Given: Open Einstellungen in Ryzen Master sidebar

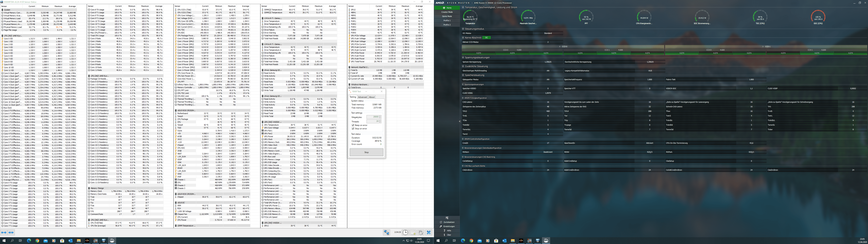Looking at the screenshot, I should [448, 227].
